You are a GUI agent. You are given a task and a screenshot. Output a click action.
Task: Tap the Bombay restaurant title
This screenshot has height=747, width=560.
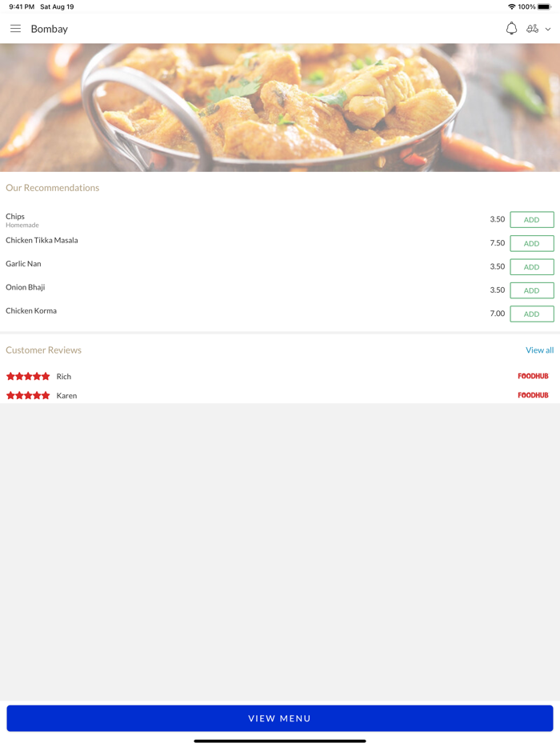click(50, 29)
